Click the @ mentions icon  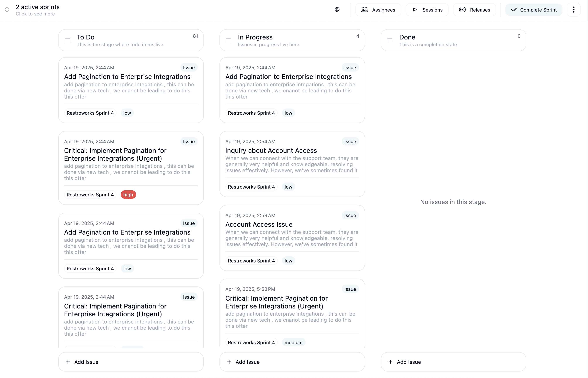tap(337, 10)
